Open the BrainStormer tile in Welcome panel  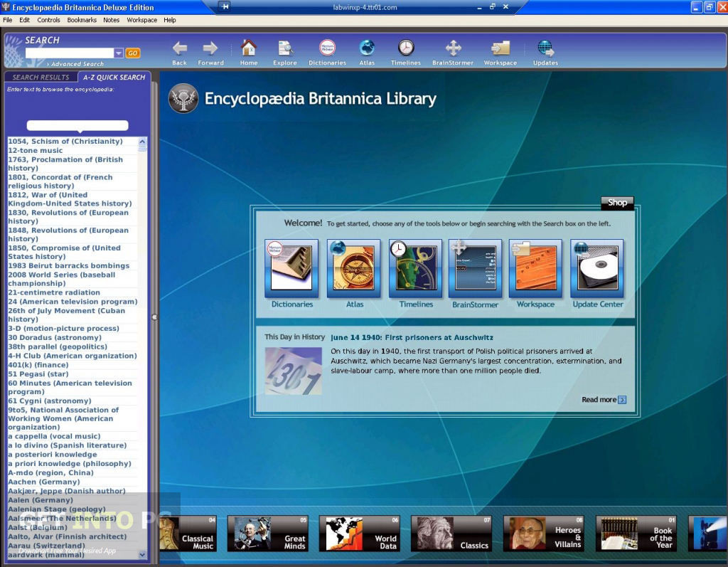pyautogui.click(x=476, y=268)
